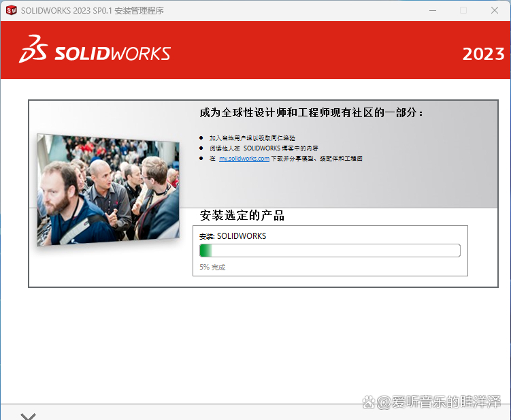Close the installation manager window
Screen dimensions: 511x420
[x=495, y=10]
